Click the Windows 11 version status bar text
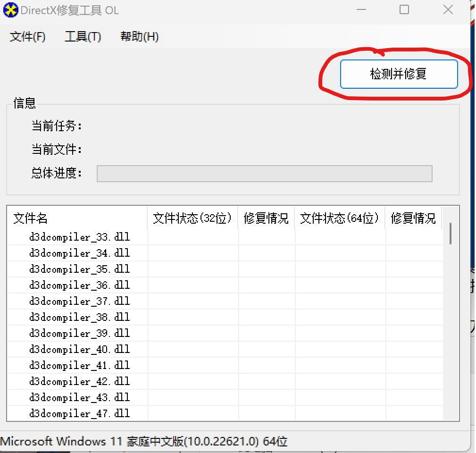The image size is (476, 453). click(143, 442)
